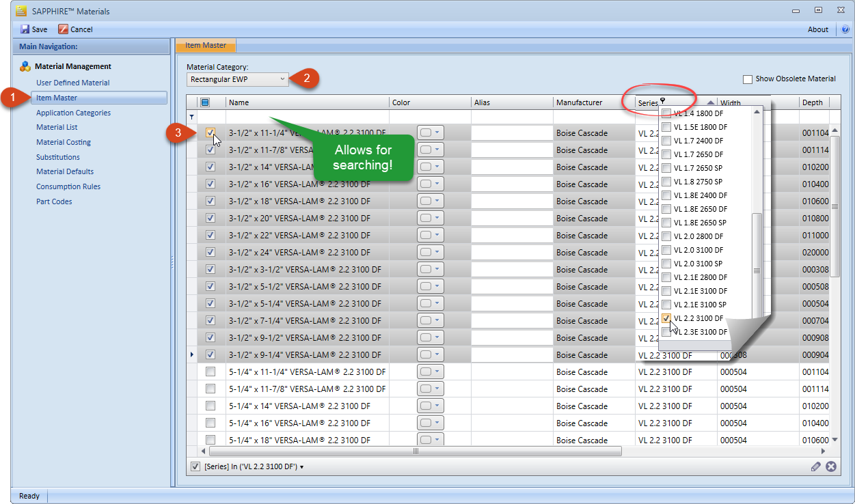This screenshot has width=855, height=504.
Task: Select Item Master in navigation
Action: 99,98
